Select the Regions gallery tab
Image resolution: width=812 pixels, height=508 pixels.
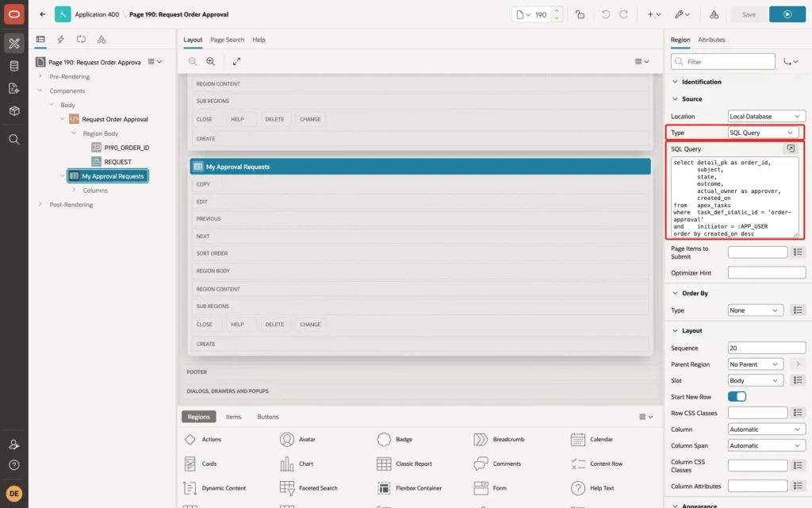(x=198, y=417)
